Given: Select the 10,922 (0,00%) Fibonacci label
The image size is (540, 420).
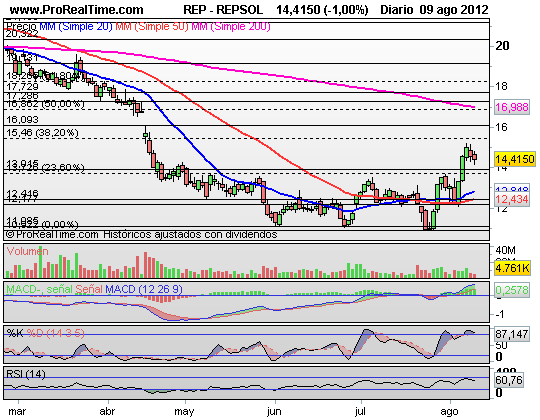Looking at the screenshot, I should click(x=42, y=225).
